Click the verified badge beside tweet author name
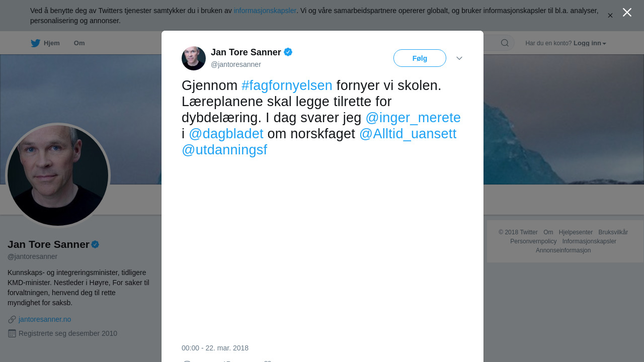The image size is (644, 362). (288, 52)
